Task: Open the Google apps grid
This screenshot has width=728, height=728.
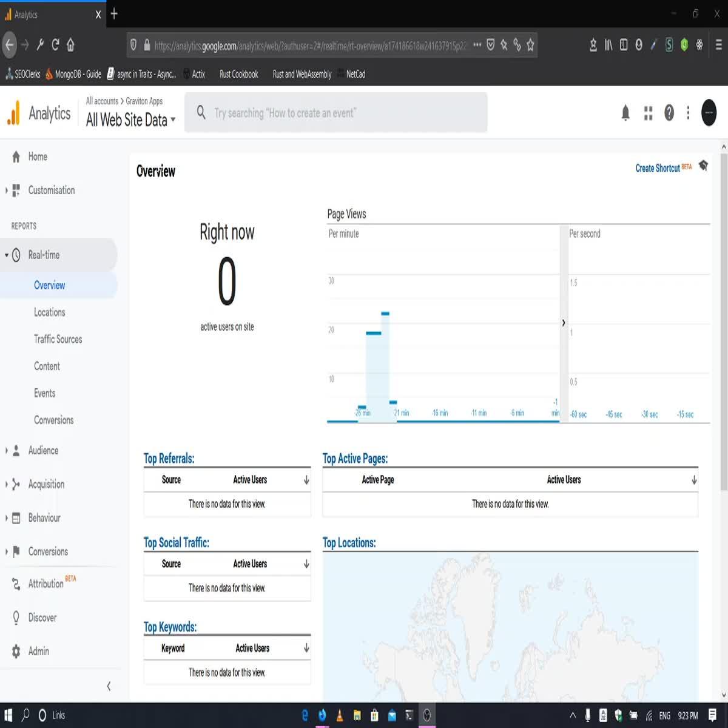Action: [x=647, y=113]
